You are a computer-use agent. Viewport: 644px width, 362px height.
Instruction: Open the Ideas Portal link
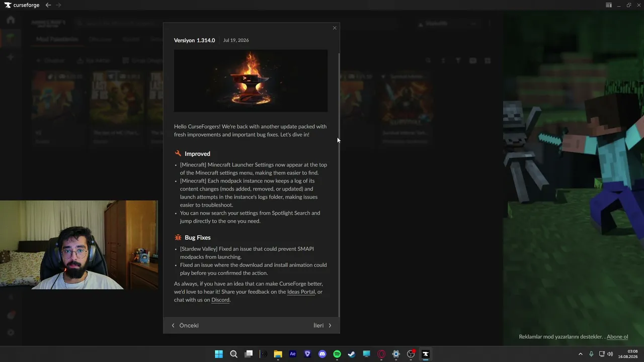301,292
